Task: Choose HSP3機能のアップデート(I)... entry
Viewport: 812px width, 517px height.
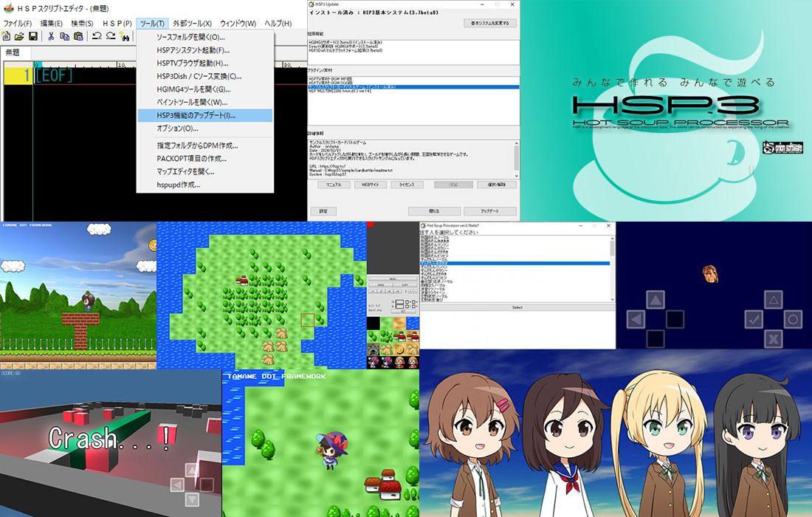Action: pos(205,115)
